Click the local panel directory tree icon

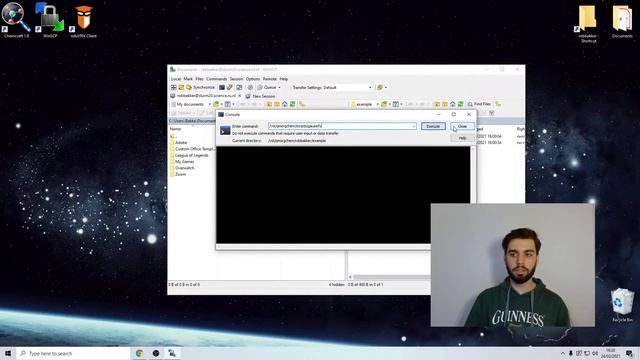pyautogui.click(x=302, y=104)
